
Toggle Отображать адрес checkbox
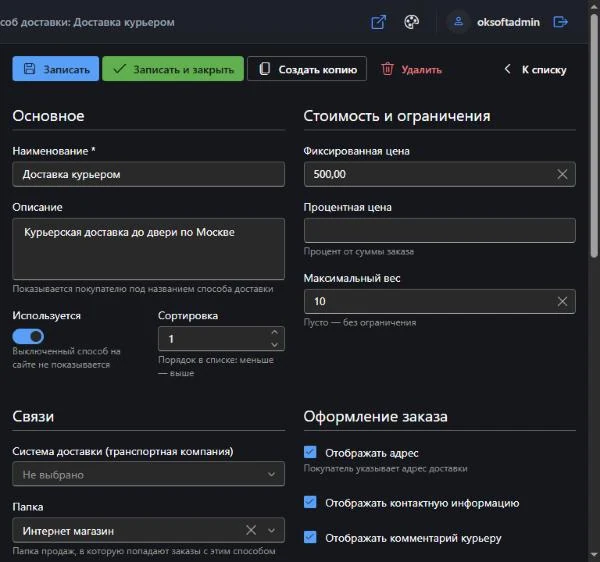[310, 452]
